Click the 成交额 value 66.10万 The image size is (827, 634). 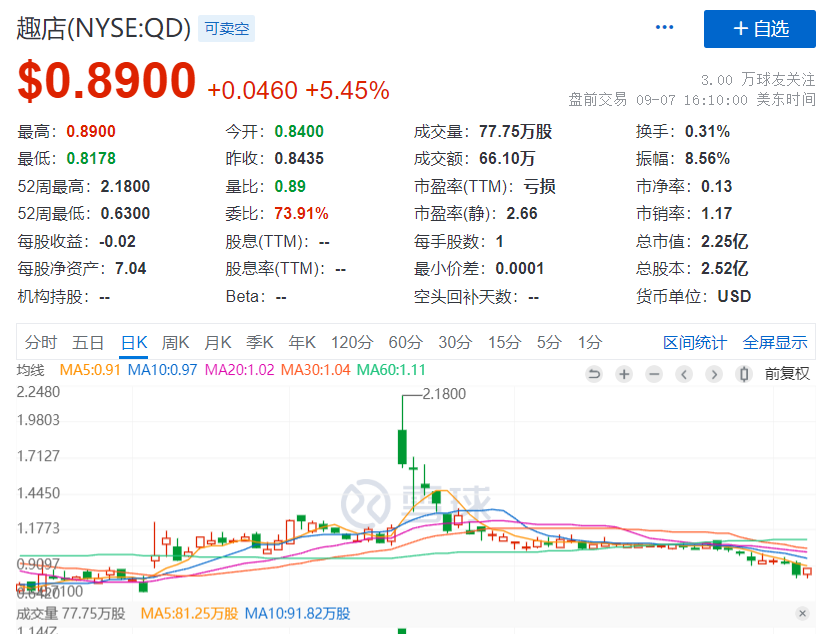click(x=507, y=158)
